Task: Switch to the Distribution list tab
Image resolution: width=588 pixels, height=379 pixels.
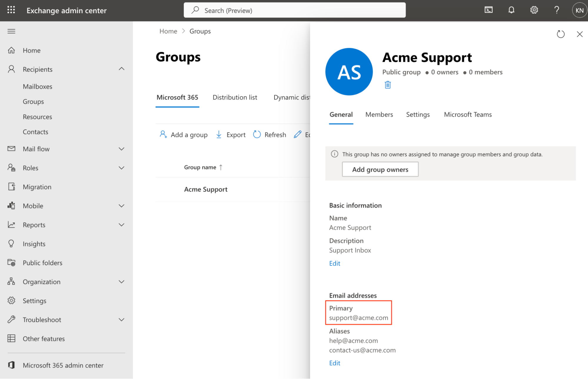Action: (x=235, y=97)
